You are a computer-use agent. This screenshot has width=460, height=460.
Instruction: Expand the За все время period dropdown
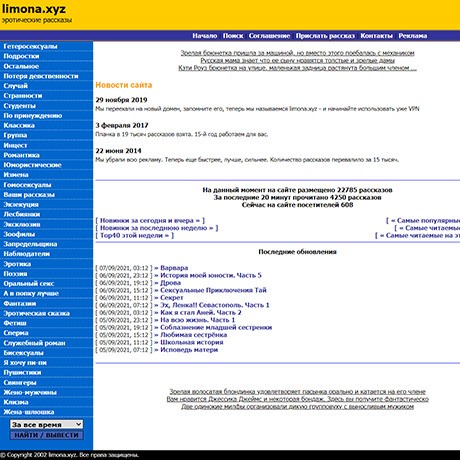tap(47, 424)
